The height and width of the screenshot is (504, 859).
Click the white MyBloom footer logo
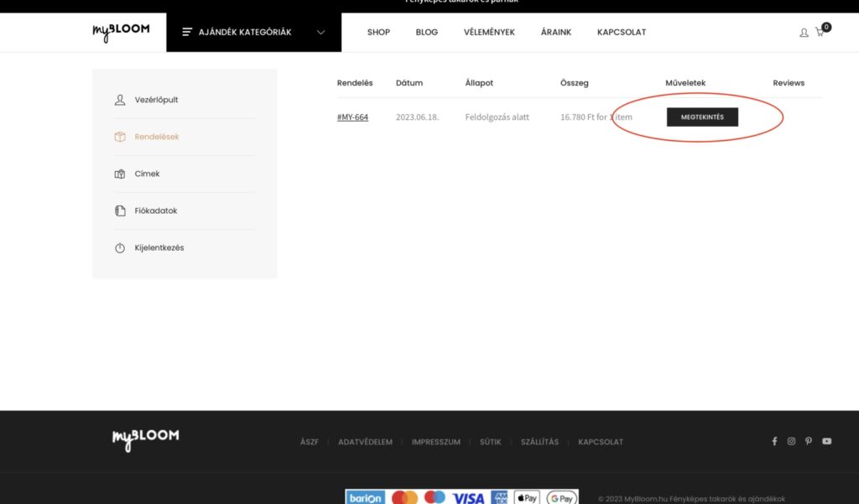(x=145, y=439)
